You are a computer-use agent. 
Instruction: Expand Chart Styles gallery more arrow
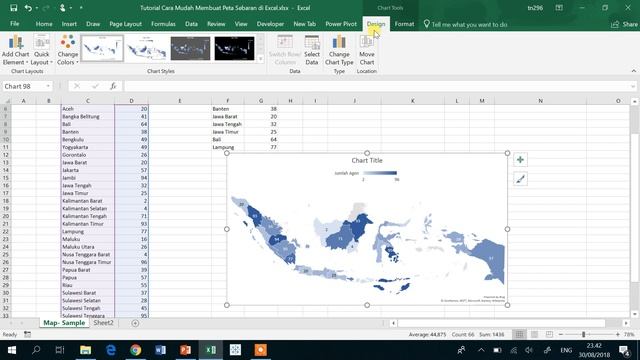click(260, 59)
